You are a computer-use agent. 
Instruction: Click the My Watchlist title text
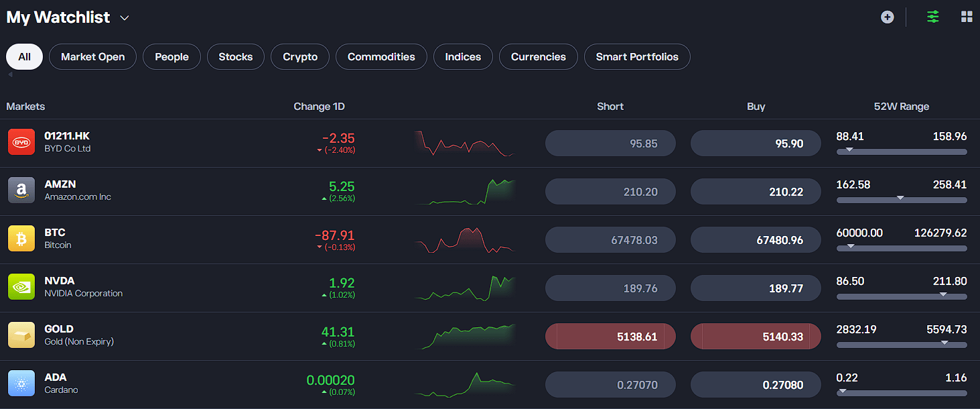click(x=58, y=17)
